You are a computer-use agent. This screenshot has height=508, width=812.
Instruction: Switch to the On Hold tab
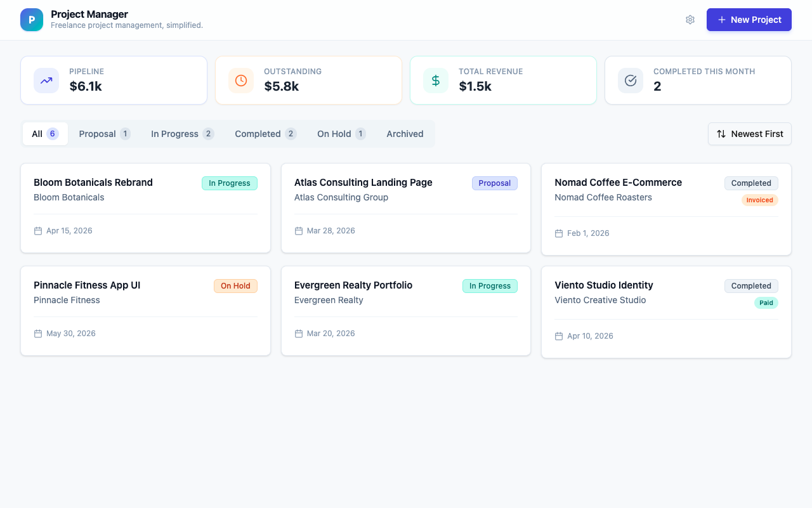click(341, 134)
